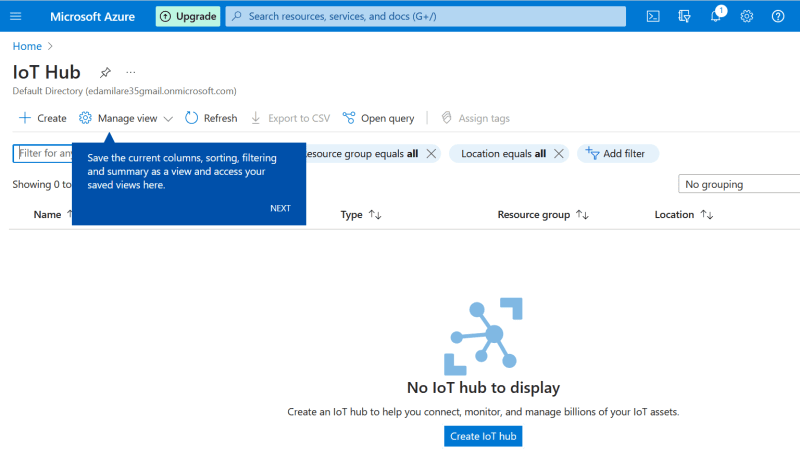Open the Location equals all filter
The width and height of the screenshot is (800, 458).
coord(503,154)
